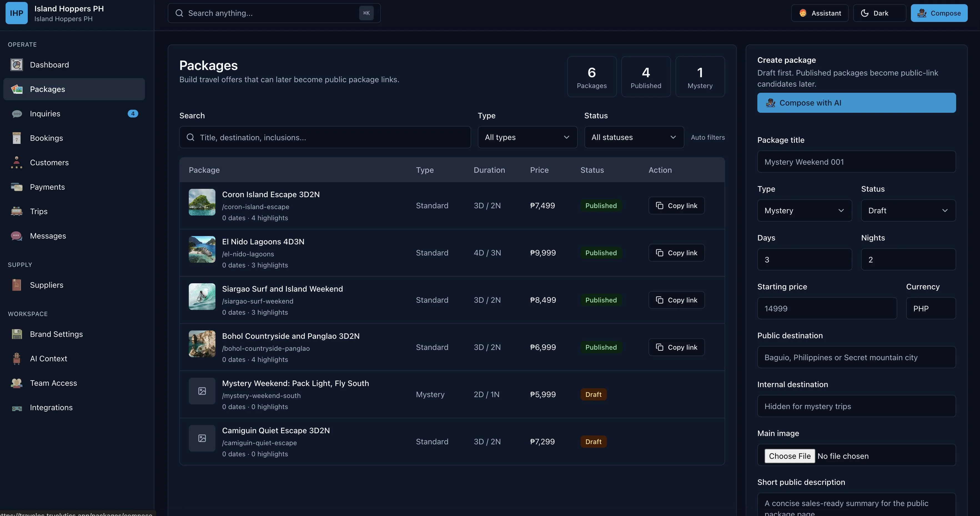Image resolution: width=980 pixels, height=516 pixels.
Task: Click the Bookings calendar icon
Action: tap(16, 138)
